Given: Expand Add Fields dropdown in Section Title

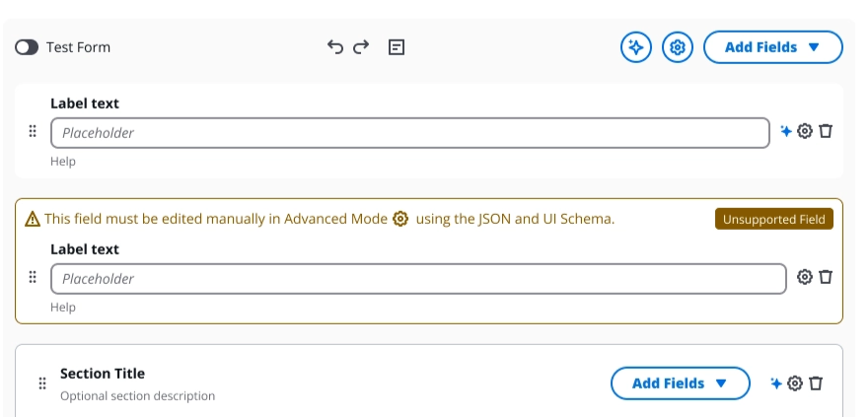Looking at the screenshot, I should coord(680,383).
